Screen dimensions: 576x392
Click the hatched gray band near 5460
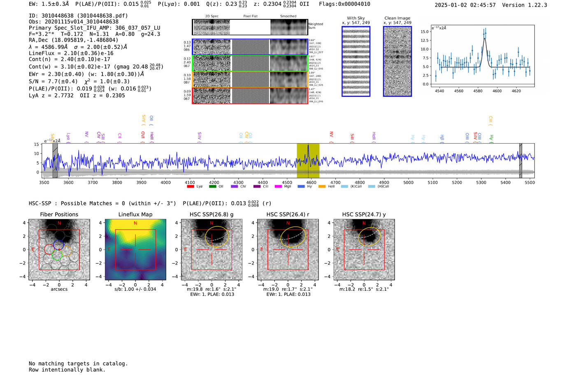(520, 161)
